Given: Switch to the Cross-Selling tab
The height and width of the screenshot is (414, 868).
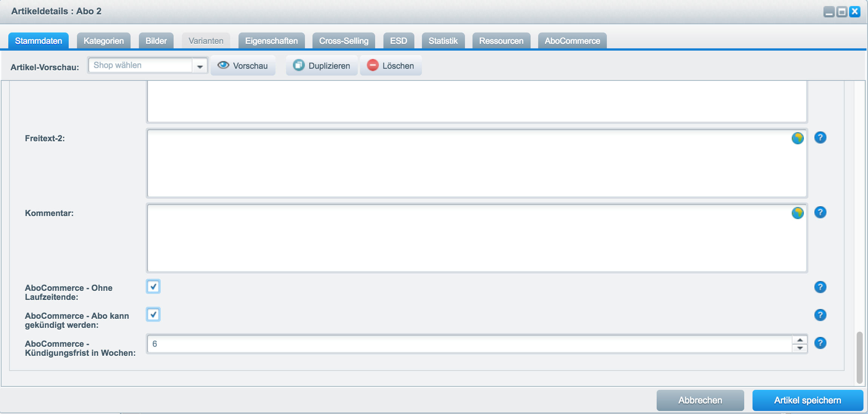Looking at the screenshot, I should click(x=344, y=41).
